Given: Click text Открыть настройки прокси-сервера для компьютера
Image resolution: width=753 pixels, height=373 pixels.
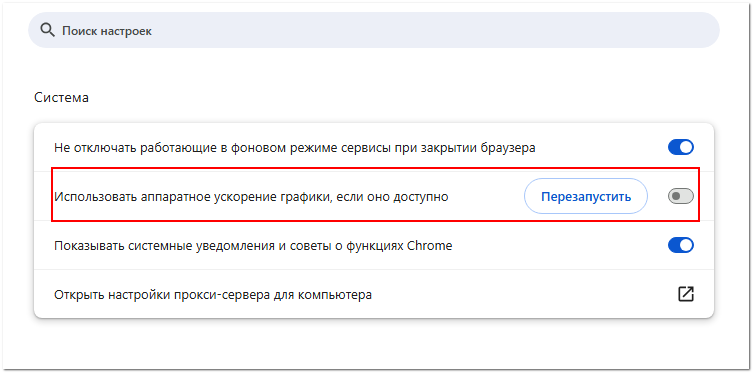Looking at the screenshot, I should coord(213,294).
